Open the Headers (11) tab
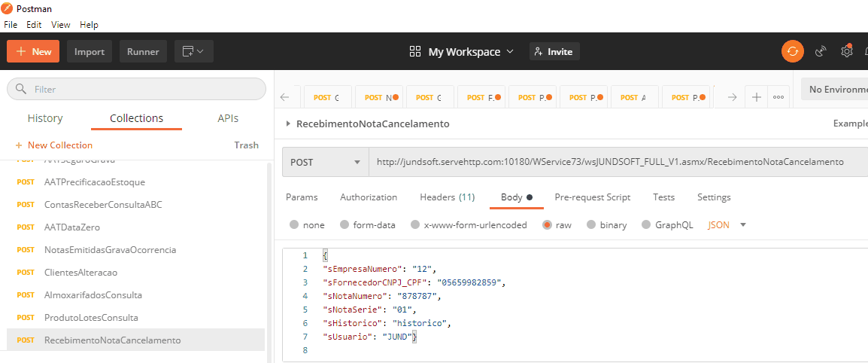 [x=447, y=197]
